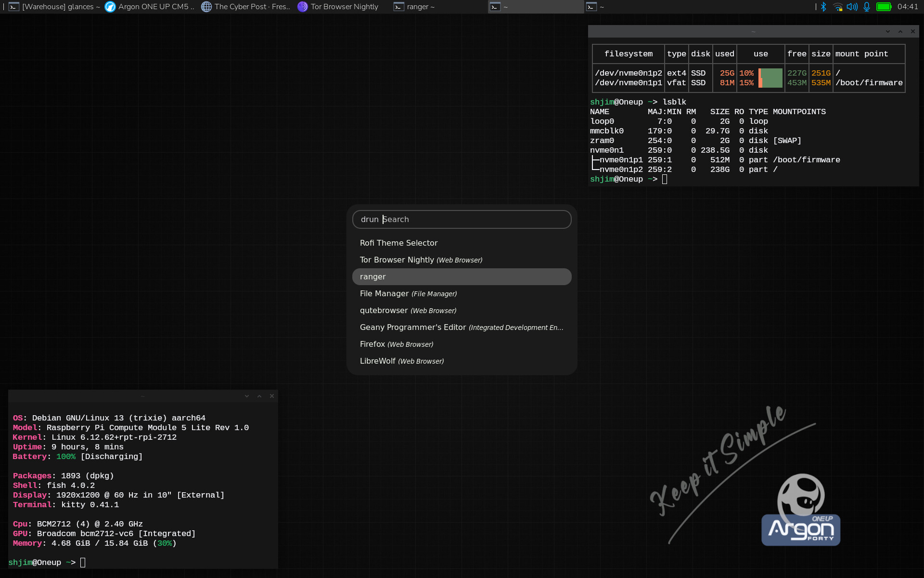Roll down the lsblk terminal window chevron
This screenshot has width=924, height=578.
[x=888, y=31]
